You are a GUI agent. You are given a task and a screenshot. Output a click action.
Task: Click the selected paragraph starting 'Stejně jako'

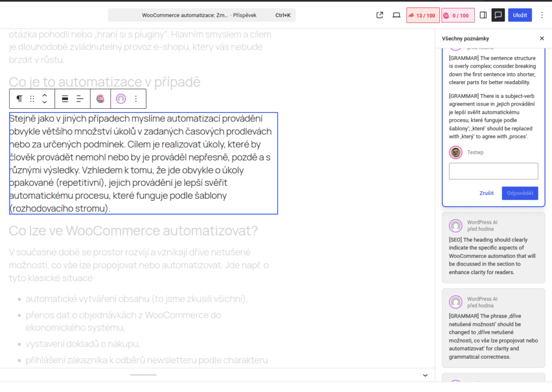click(x=143, y=163)
